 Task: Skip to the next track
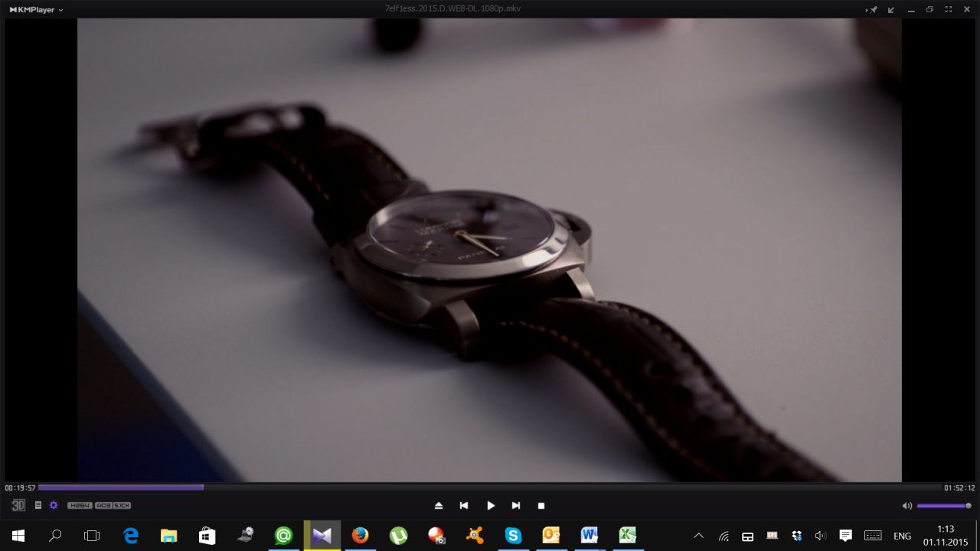pyautogui.click(x=516, y=506)
